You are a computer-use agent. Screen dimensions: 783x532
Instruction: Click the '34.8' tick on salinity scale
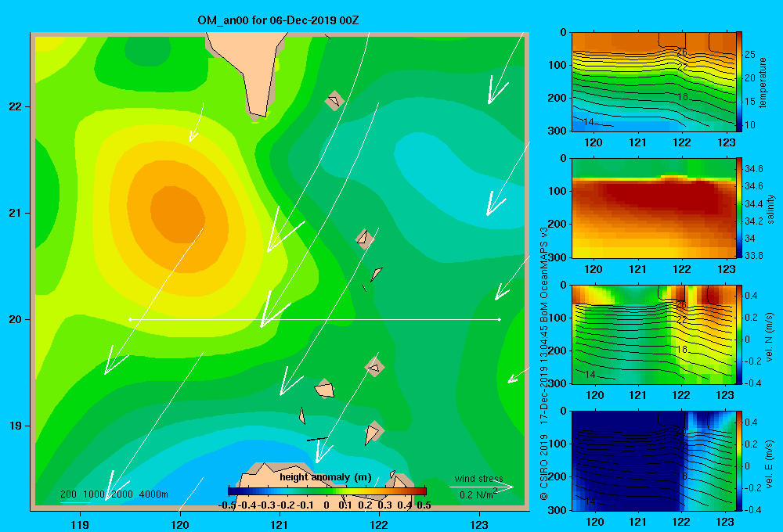click(753, 169)
